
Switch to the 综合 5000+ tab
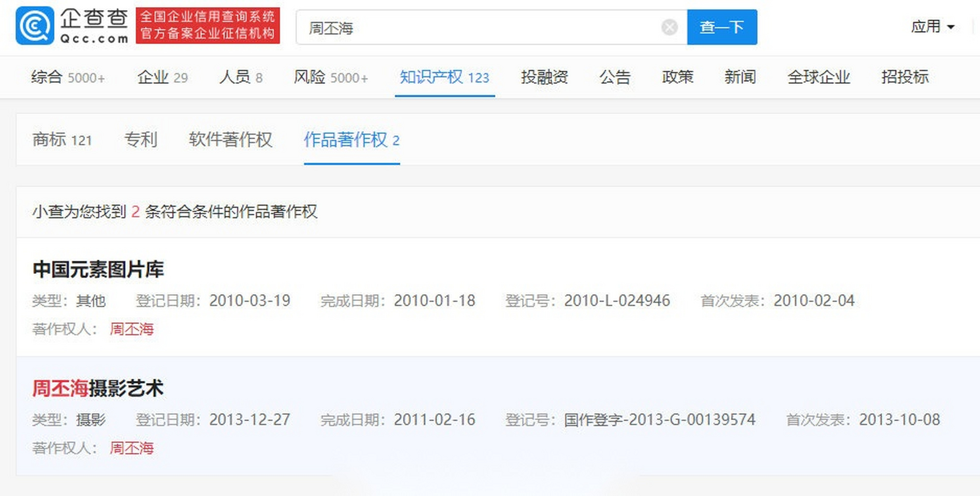tap(68, 77)
